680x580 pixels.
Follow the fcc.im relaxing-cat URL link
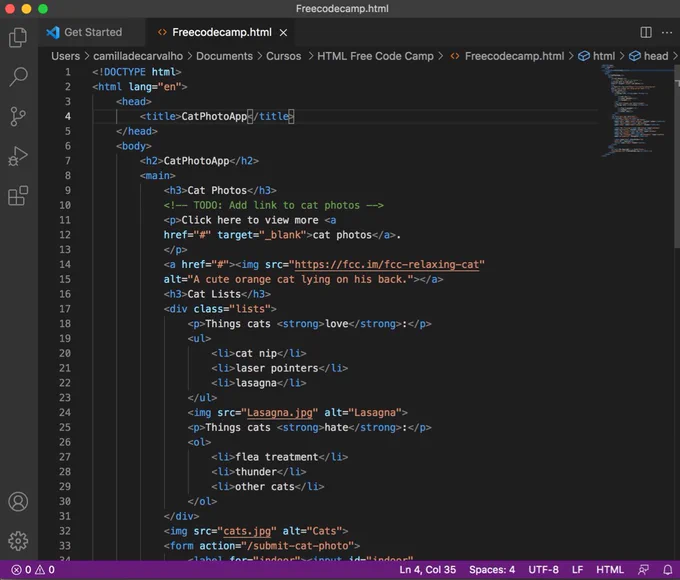click(387, 265)
